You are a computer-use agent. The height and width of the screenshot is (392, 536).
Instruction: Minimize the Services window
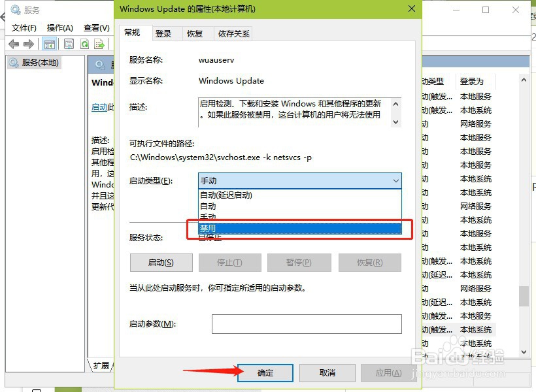[x=456, y=10]
